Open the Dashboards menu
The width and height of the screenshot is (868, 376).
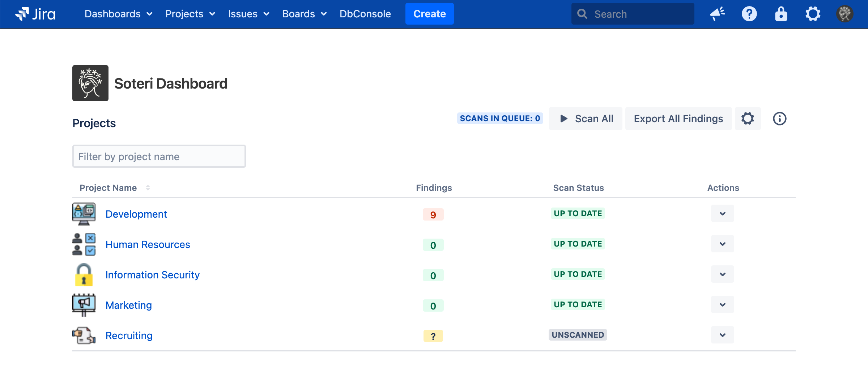coord(118,14)
